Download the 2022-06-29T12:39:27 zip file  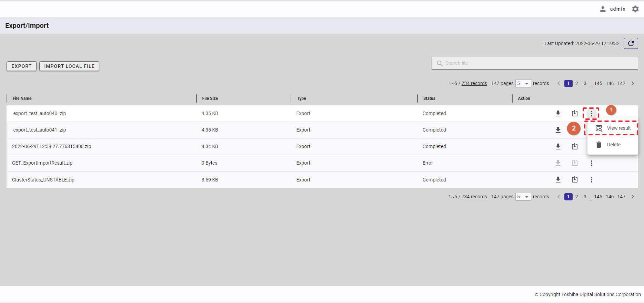(x=558, y=146)
